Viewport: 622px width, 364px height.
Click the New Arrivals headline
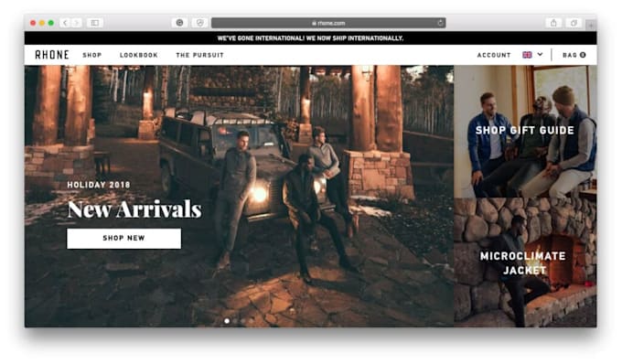(134, 209)
